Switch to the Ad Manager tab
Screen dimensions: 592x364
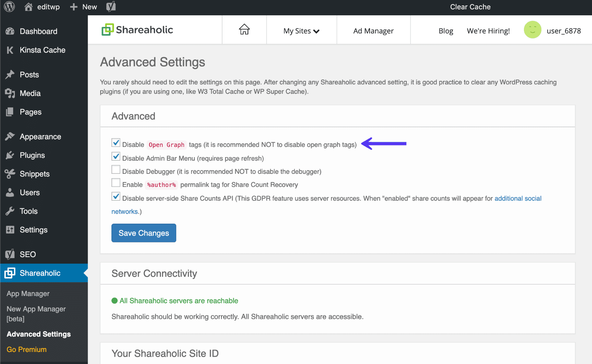pos(373,31)
